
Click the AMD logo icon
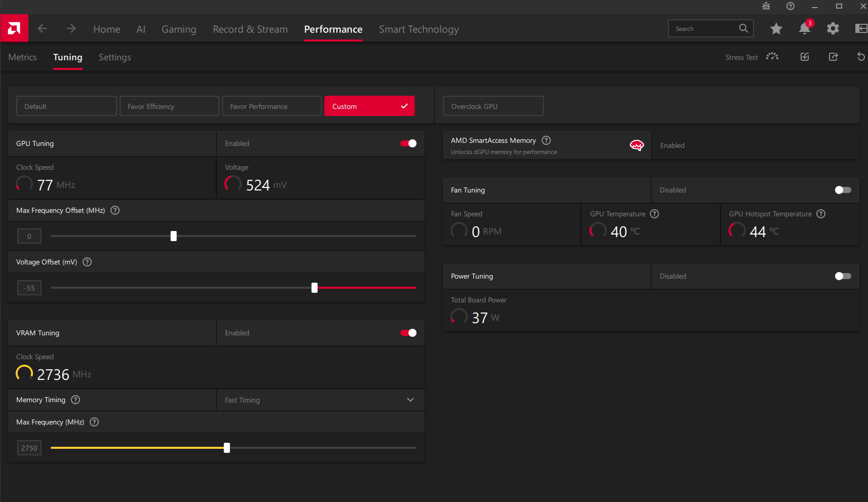[14, 28]
